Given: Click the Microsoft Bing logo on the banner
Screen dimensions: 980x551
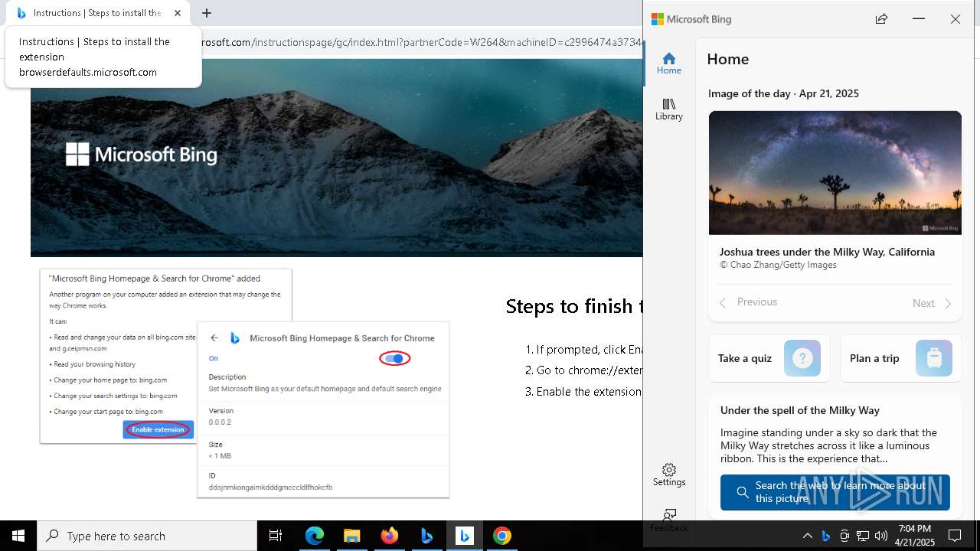Looking at the screenshot, I should (142, 155).
